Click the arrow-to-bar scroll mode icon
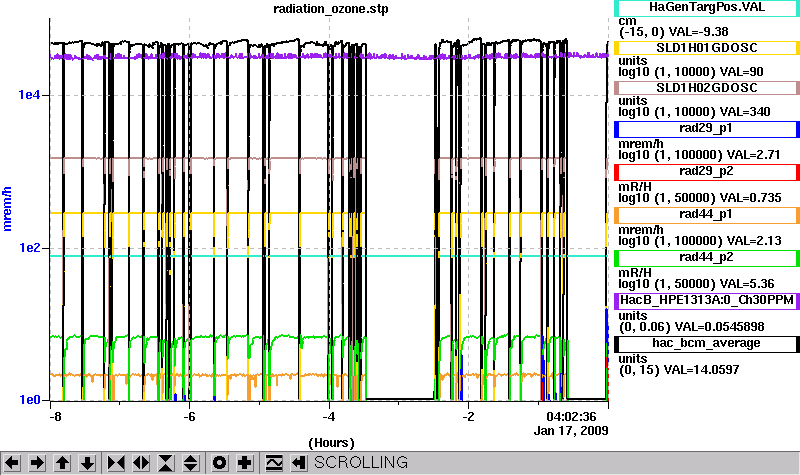The width and height of the screenshot is (800, 475). click(x=299, y=463)
